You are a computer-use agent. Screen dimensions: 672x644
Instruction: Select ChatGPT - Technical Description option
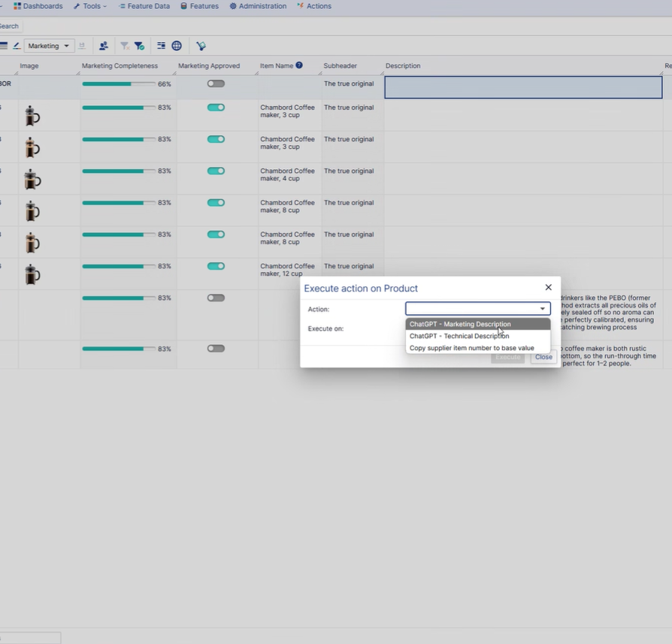pos(459,336)
